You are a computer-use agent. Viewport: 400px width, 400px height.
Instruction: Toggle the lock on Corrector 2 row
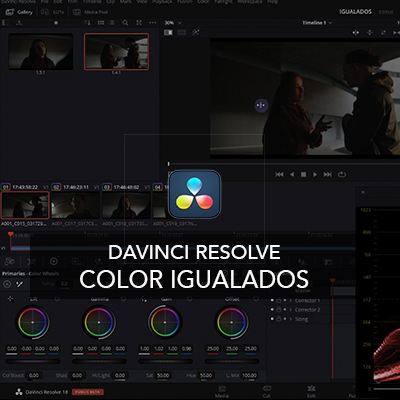tap(279, 310)
